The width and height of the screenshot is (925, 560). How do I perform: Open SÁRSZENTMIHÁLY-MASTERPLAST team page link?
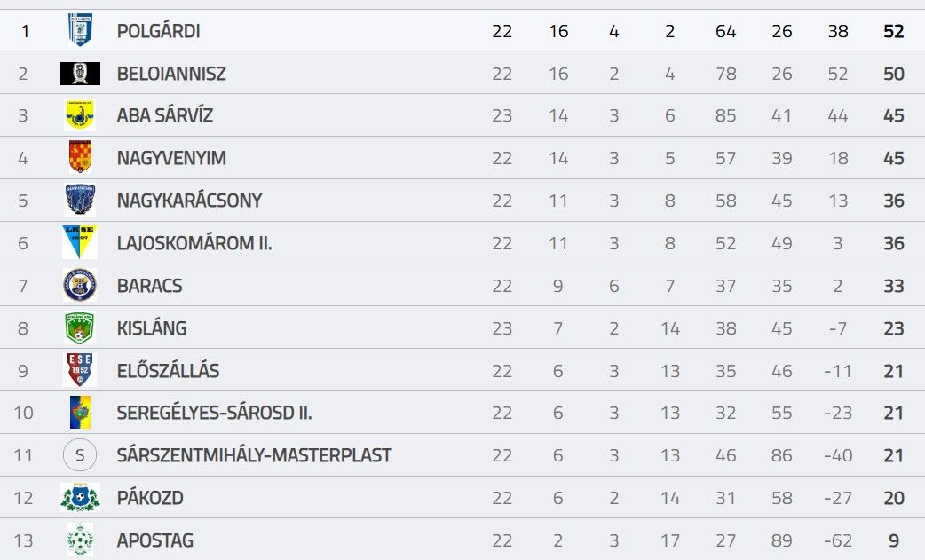254,455
